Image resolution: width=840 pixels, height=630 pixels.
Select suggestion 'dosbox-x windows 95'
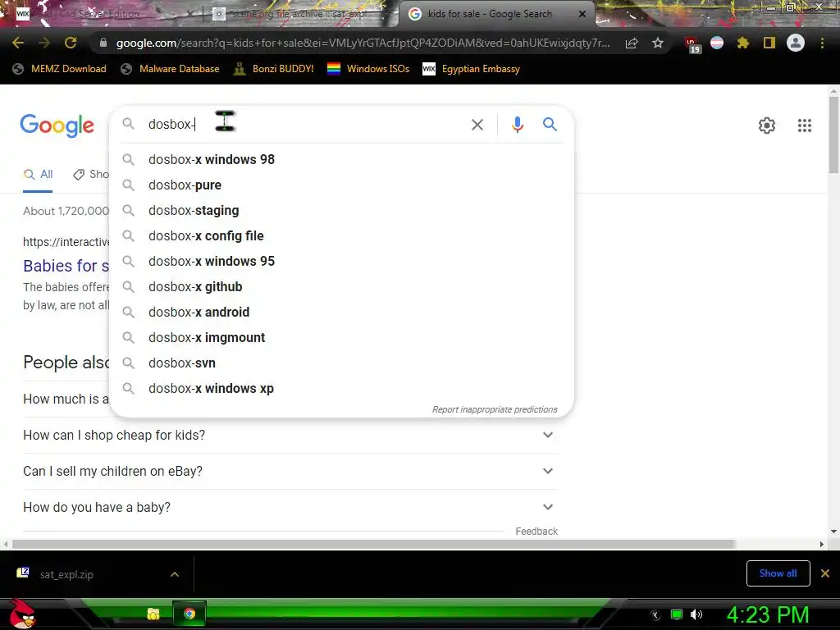(341, 262)
